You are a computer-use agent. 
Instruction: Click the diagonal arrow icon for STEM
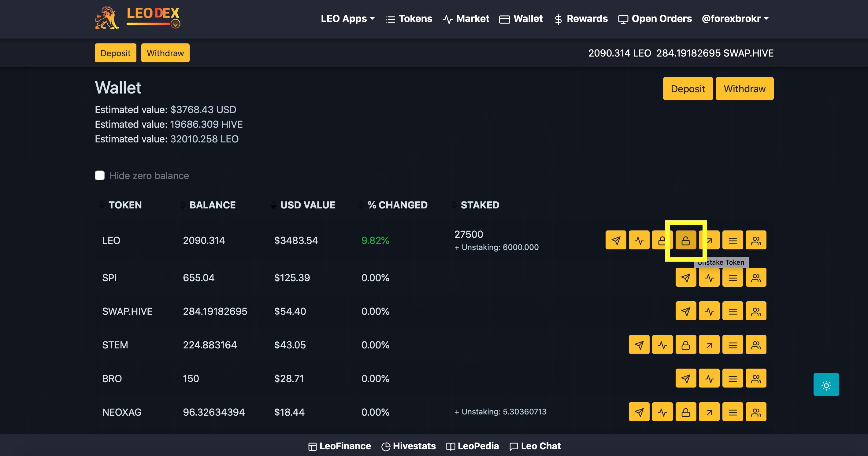pos(709,345)
